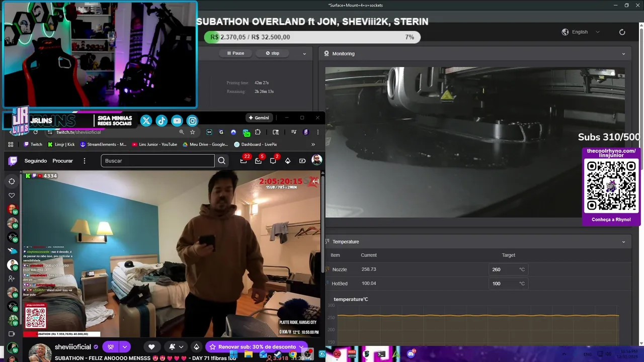644x362 pixels.
Task: Open the terminal icon on taskbar
Action: pos(381,354)
